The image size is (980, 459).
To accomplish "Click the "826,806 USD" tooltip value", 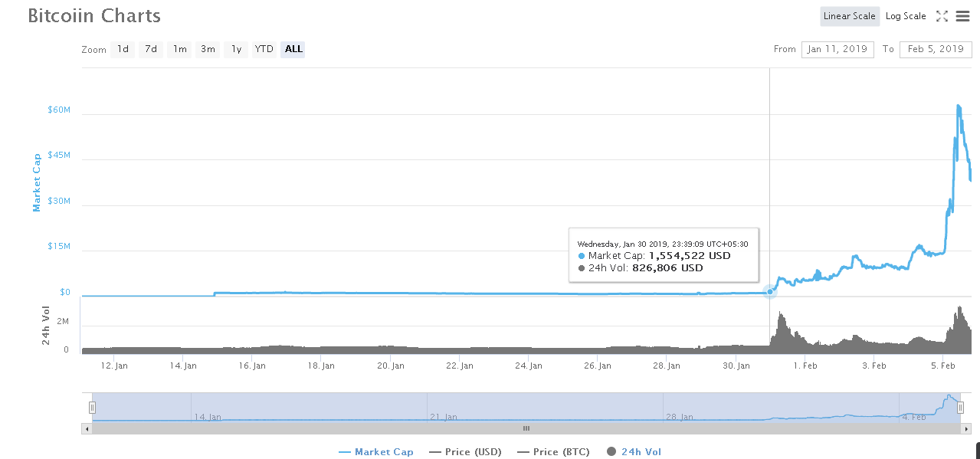I will tap(667, 268).
